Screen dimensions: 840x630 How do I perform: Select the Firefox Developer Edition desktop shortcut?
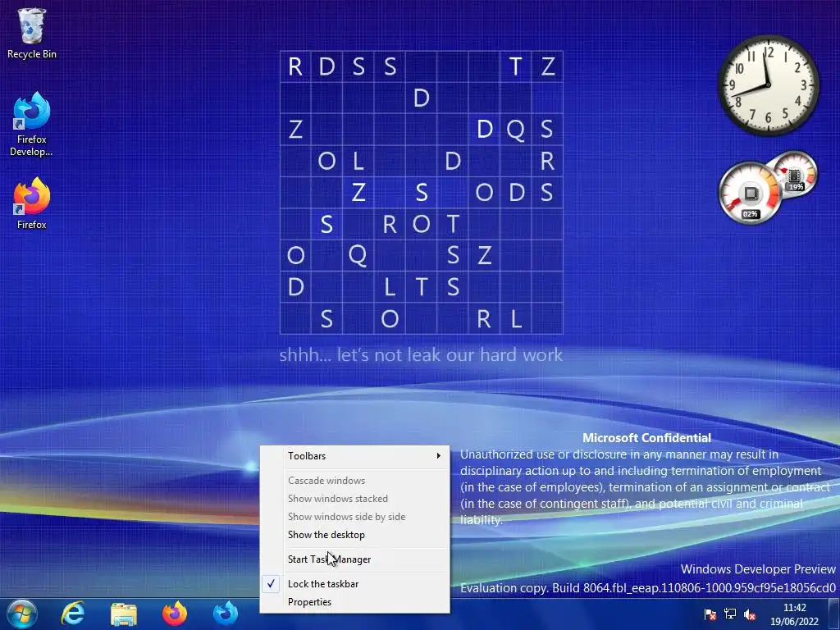[x=32, y=125]
